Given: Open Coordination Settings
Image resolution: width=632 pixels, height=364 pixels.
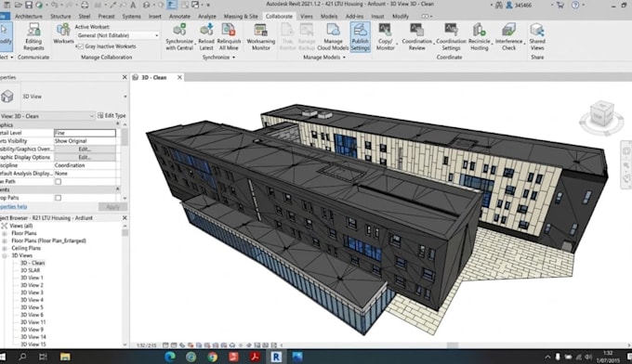Looking at the screenshot, I should click(x=451, y=36).
